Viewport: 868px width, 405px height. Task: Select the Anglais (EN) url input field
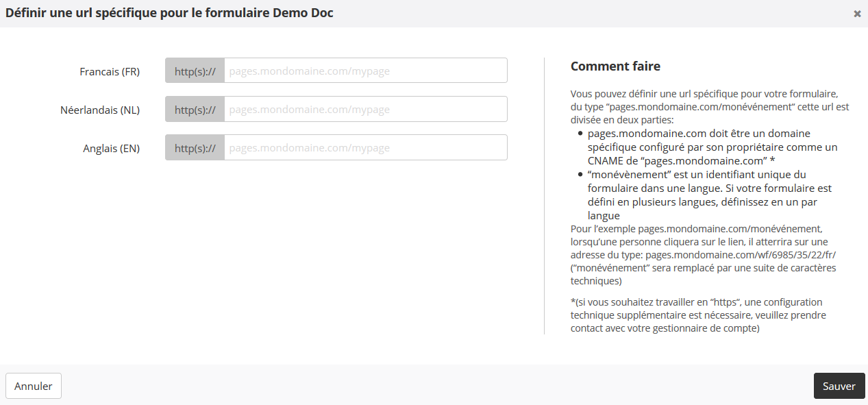pos(365,147)
